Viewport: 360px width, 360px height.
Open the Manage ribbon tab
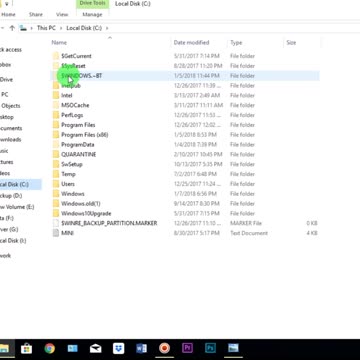coord(92,15)
